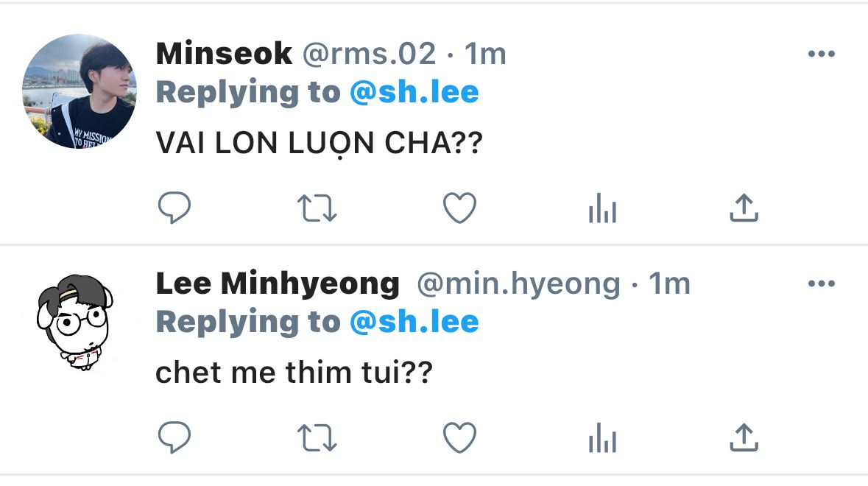Viewport: 868px width, 486px height.
Task: Share Lee Minhyeong's tweet
Action: click(x=744, y=437)
